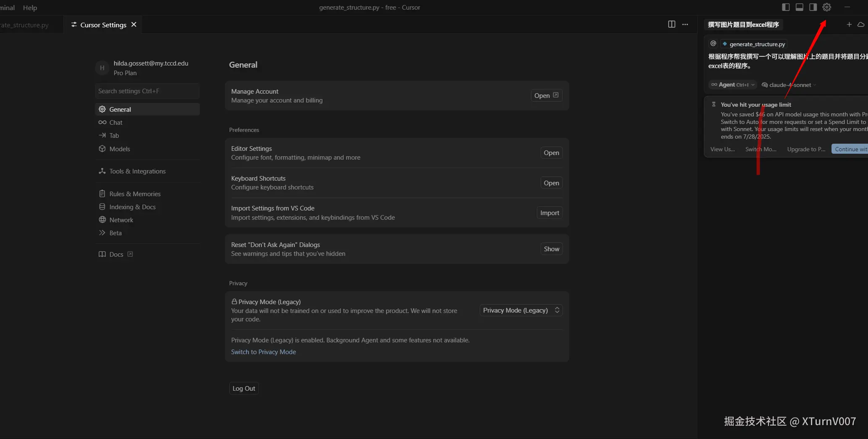The image size is (868, 439).
Task: Click the cloud background agent icon
Action: 860,24
